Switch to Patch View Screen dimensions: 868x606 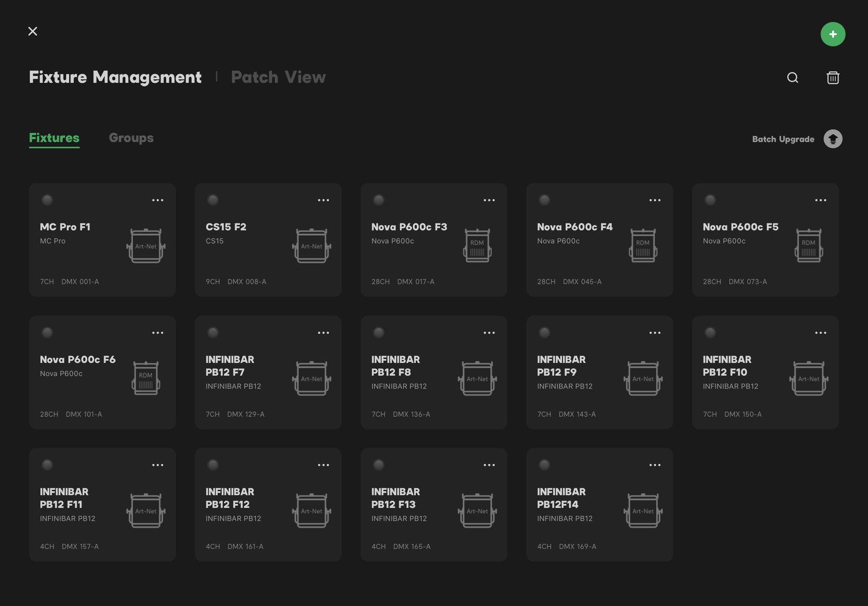point(278,77)
